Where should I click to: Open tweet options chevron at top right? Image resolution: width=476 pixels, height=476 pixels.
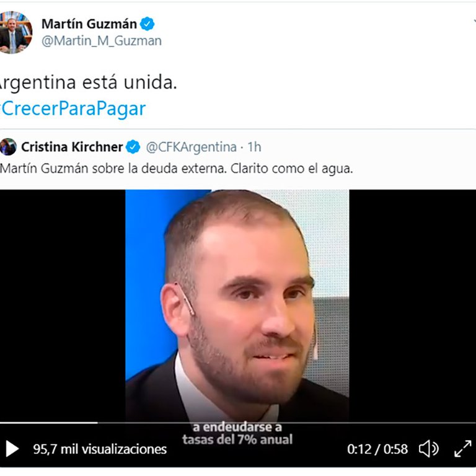(475, 21)
